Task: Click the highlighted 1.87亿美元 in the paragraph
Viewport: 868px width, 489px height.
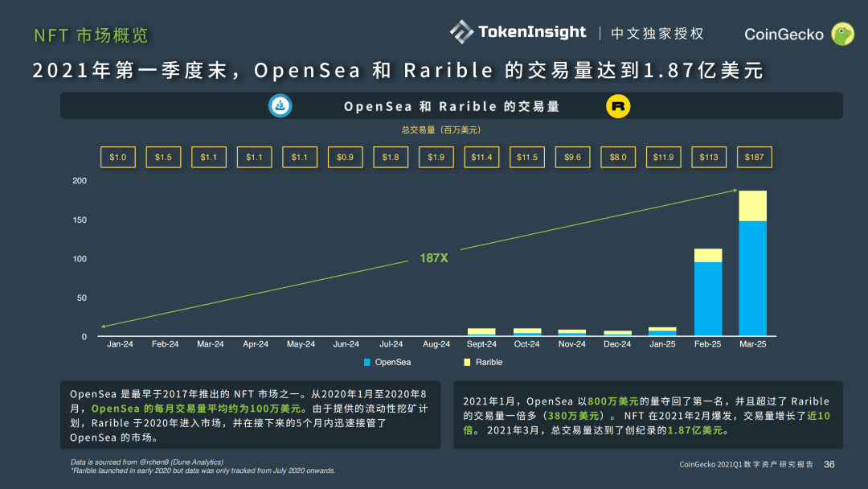Action: click(695, 430)
